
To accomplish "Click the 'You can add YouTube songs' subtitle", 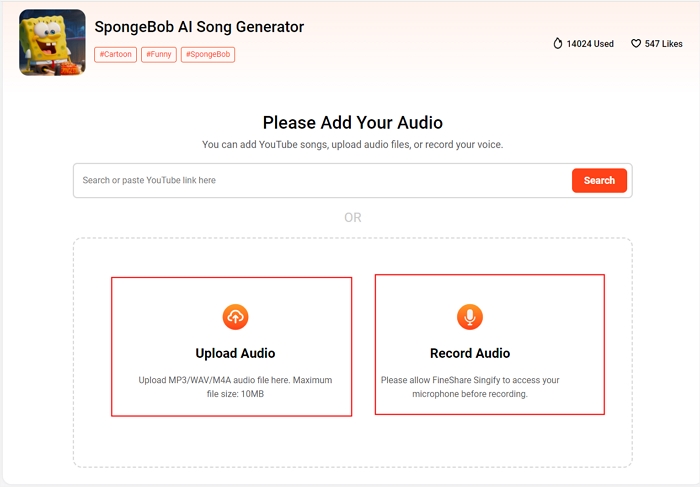I will [x=353, y=145].
